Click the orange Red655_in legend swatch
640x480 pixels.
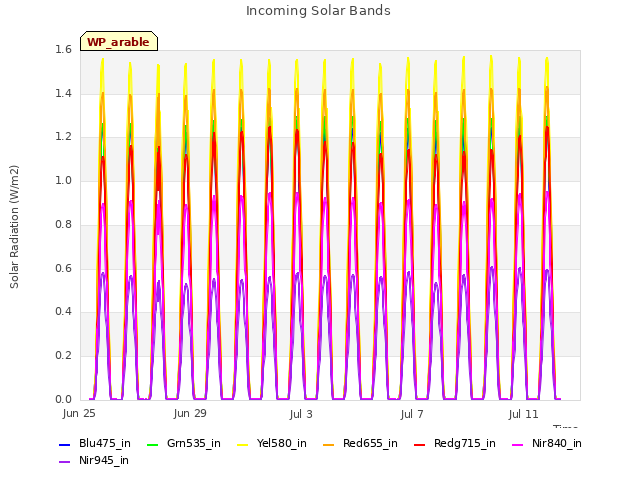click(x=329, y=445)
